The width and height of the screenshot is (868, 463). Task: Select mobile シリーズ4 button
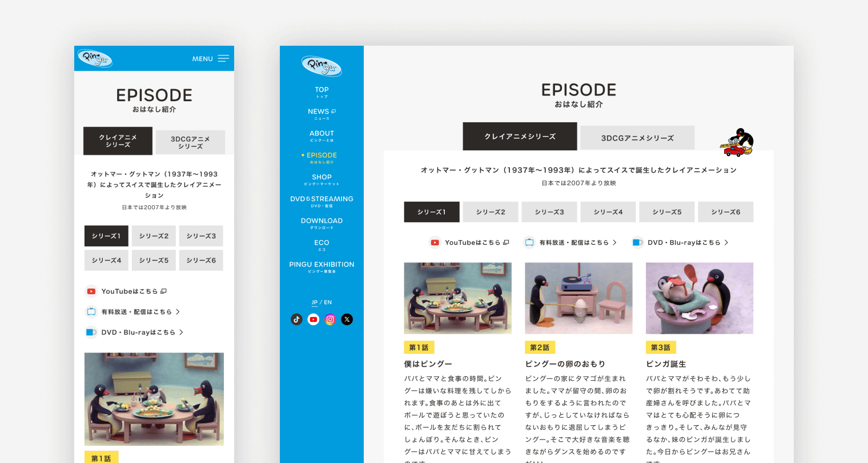tap(106, 260)
